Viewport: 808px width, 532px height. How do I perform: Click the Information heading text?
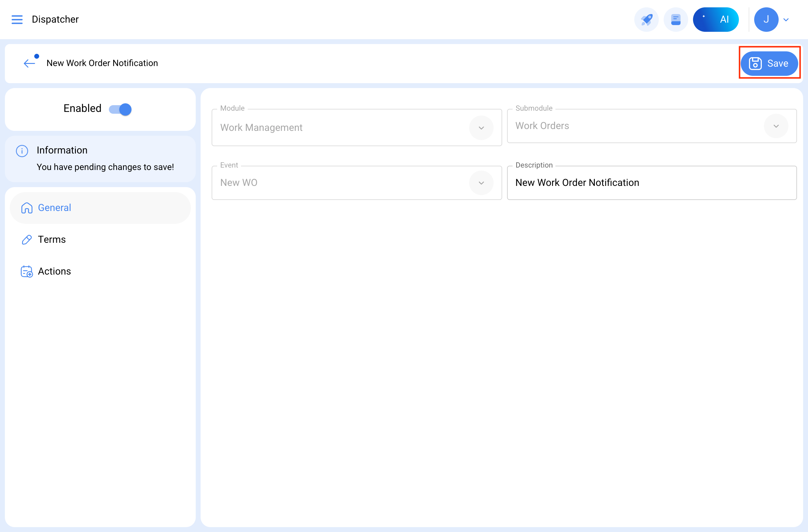tap(62, 150)
